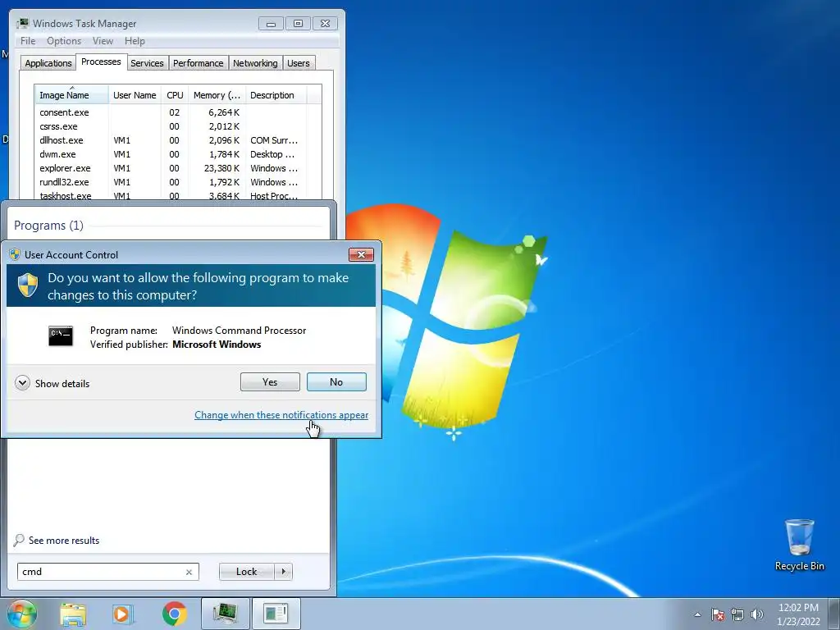Click the Action Center flag icon

(718, 614)
